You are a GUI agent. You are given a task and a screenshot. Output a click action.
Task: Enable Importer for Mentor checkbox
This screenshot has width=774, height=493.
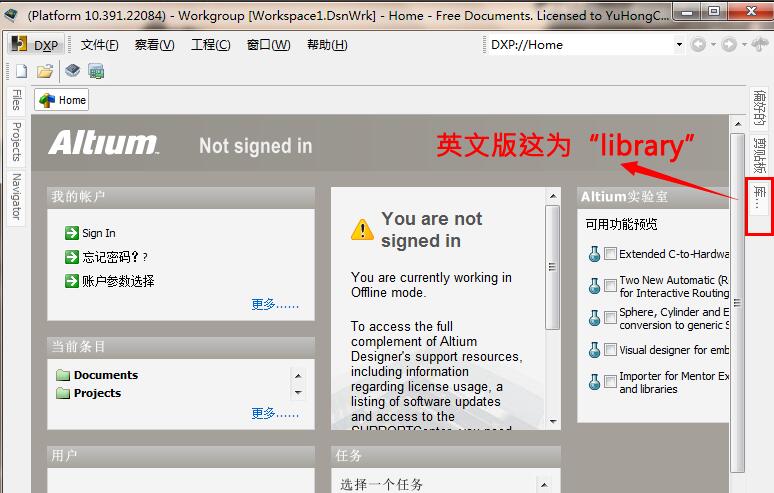coord(610,381)
